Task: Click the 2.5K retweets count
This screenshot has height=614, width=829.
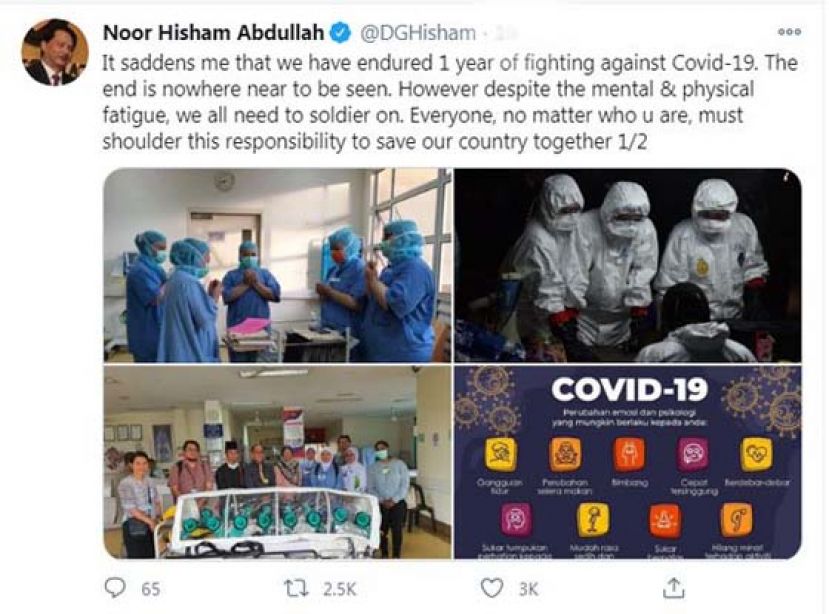Action: pyautogui.click(x=340, y=589)
